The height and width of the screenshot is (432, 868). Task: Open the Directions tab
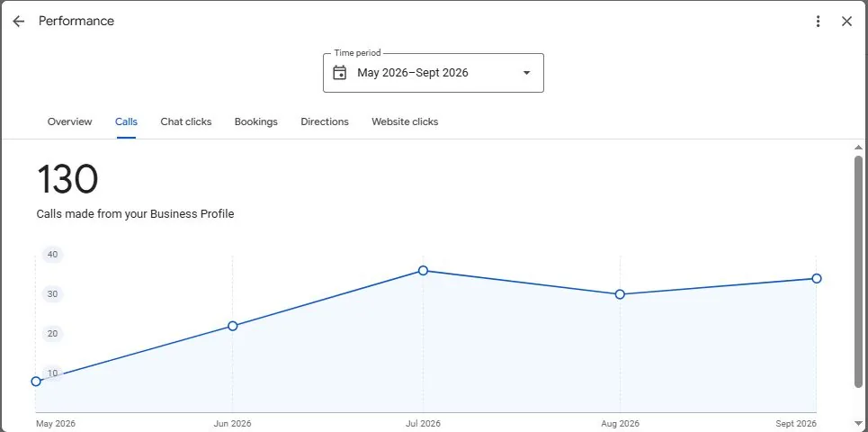(x=325, y=121)
